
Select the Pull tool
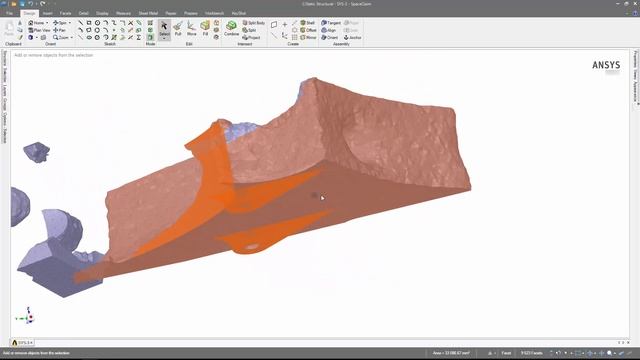(178, 29)
